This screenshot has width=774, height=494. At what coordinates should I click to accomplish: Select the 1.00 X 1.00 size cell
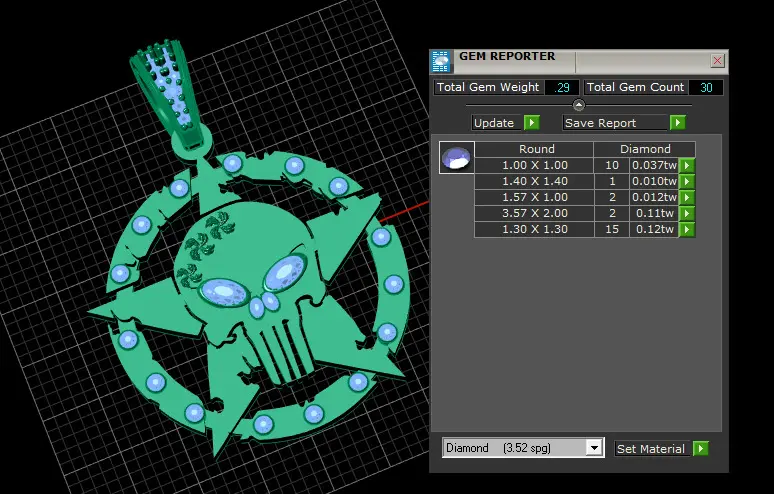[535, 165]
